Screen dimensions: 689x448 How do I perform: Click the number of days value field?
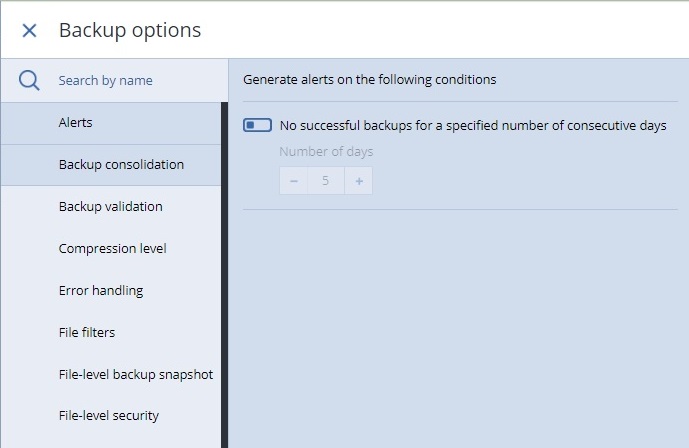tap(326, 181)
